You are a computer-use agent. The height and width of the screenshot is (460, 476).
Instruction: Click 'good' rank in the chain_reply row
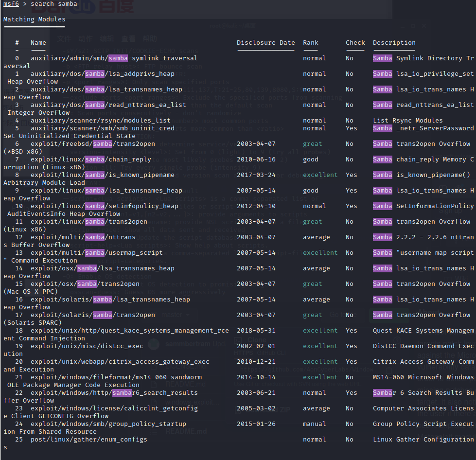coord(311,159)
